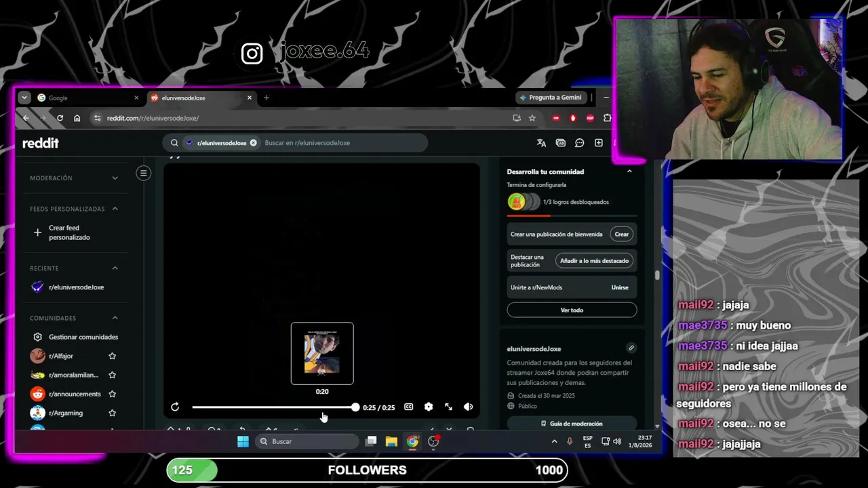The width and height of the screenshot is (868, 488).
Task: Show hidden system tray icons
Action: pyautogui.click(x=554, y=442)
